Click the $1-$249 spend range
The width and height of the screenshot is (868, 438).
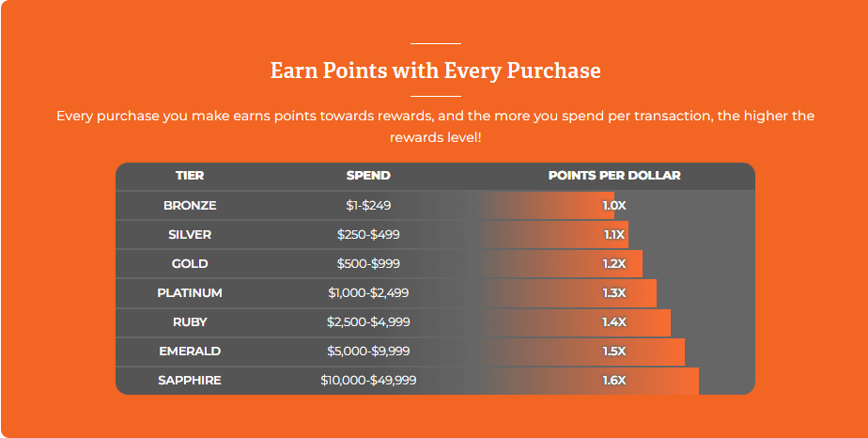pos(368,206)
